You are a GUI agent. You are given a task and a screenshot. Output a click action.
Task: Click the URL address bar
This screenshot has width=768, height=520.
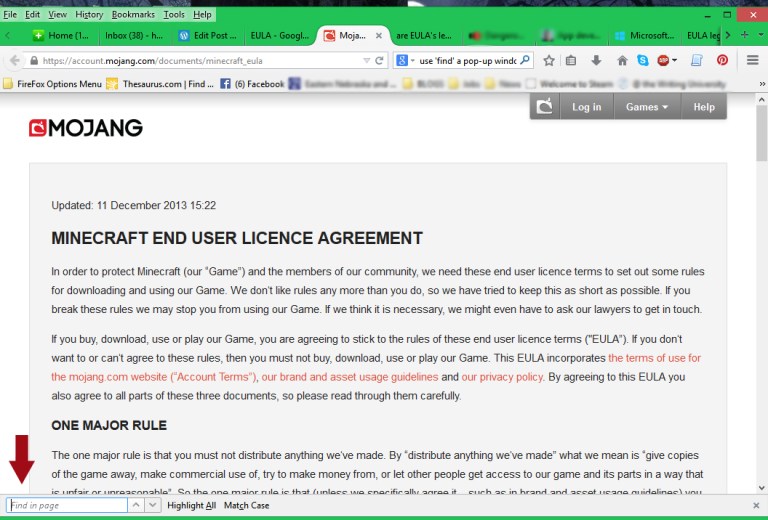pos(201,61)
